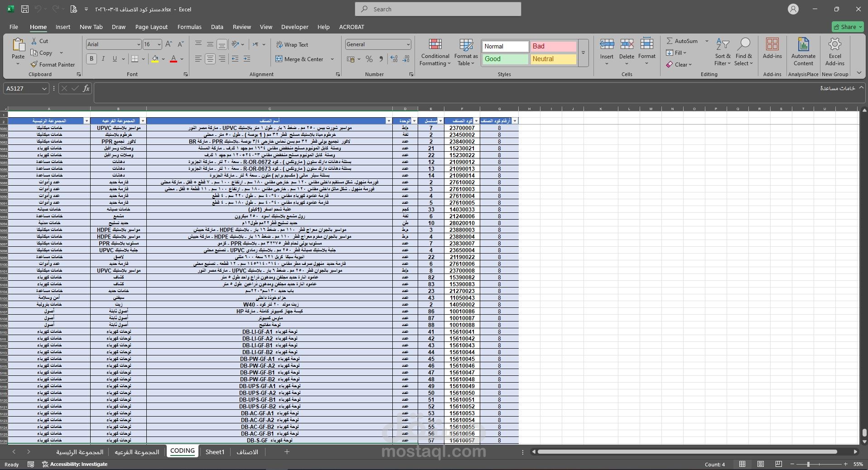Launch Automate Content tool

[803, 53]
